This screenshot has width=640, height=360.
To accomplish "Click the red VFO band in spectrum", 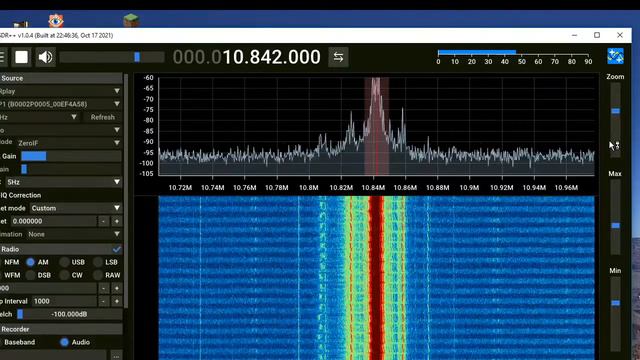I will point(376,127).
